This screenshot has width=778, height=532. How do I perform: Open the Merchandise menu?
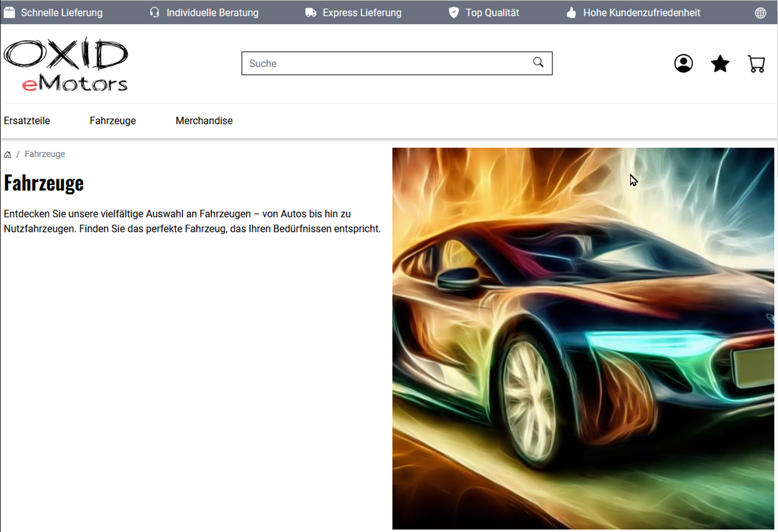[204, 121]
